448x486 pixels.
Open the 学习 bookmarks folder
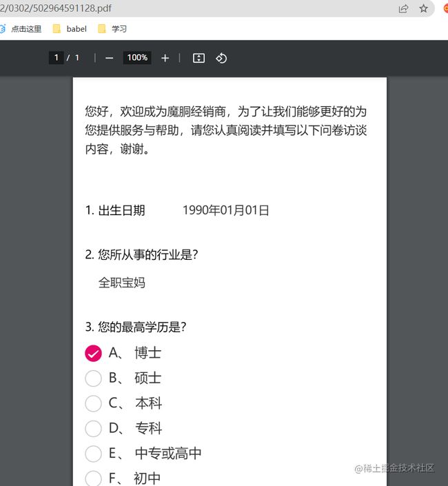pos(112,29)
